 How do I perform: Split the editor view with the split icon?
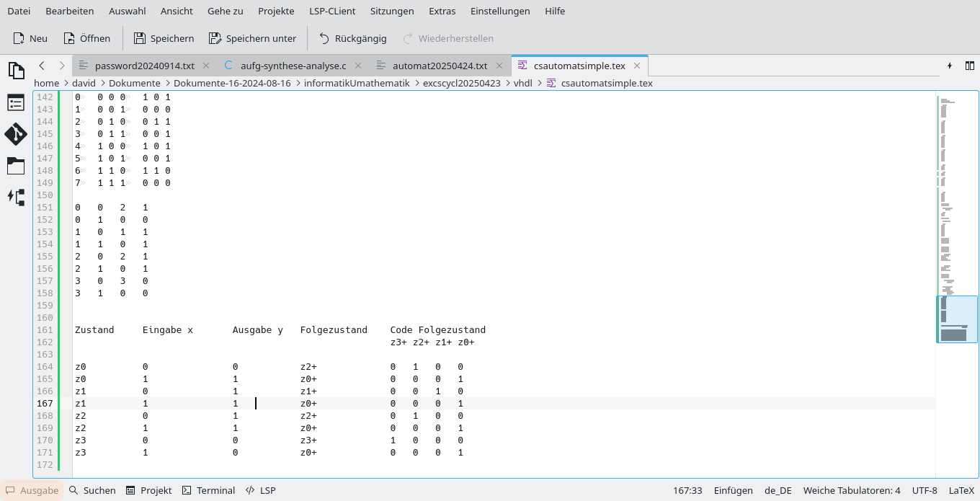pos(970,65)
